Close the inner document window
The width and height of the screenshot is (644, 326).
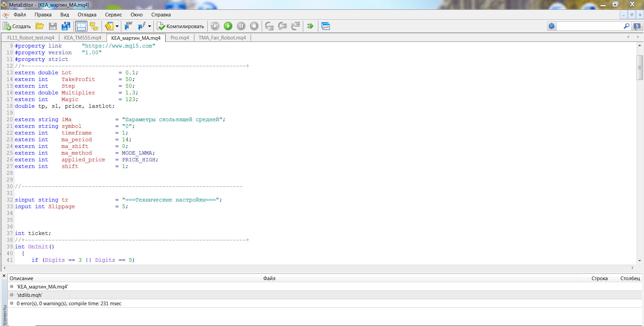coord(640,15)
